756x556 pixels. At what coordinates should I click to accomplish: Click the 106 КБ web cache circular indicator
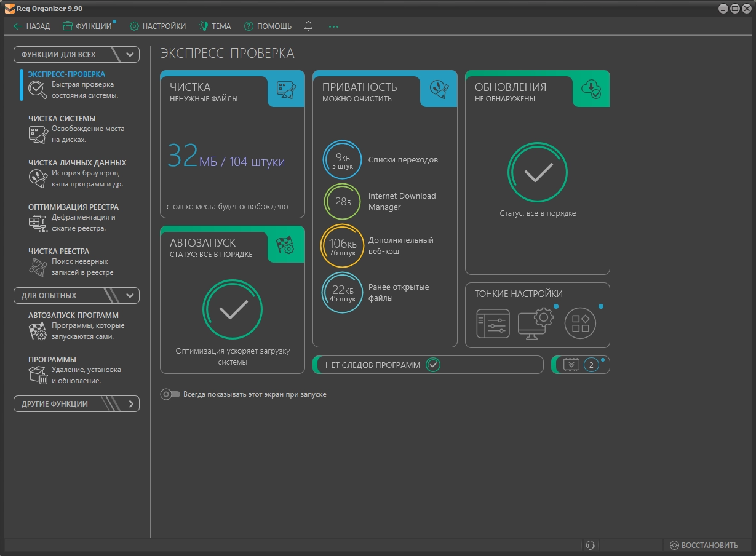point(343,246)
